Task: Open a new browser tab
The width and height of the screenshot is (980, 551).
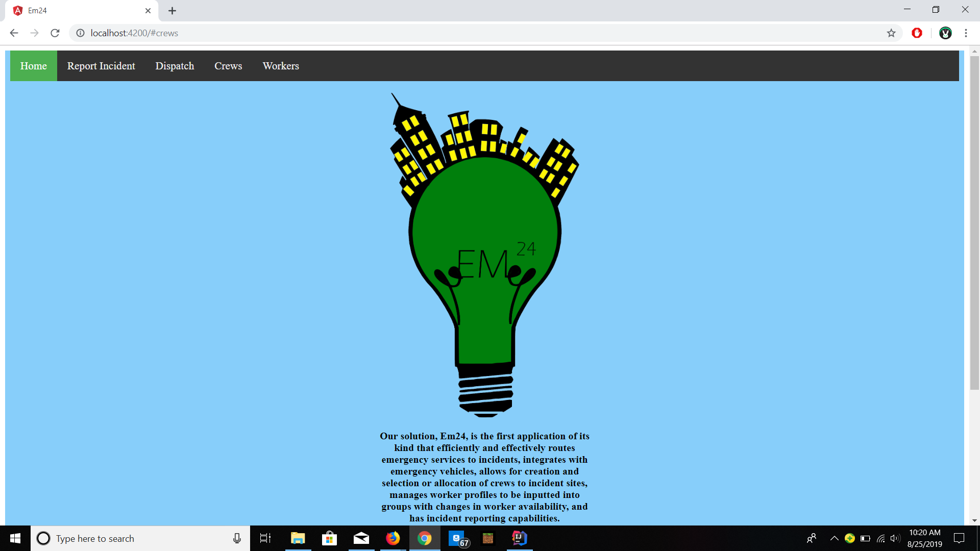Action: (x=172, y=11)
